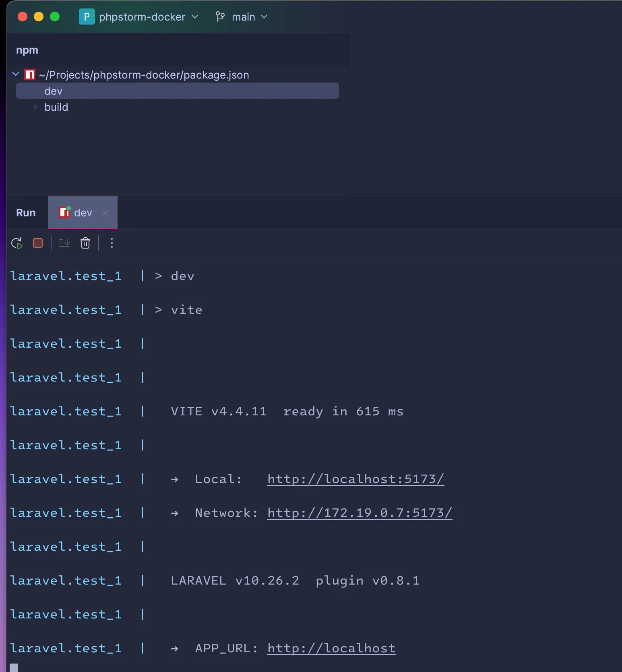Click the npm icon beside package.json

coord(30,75)
